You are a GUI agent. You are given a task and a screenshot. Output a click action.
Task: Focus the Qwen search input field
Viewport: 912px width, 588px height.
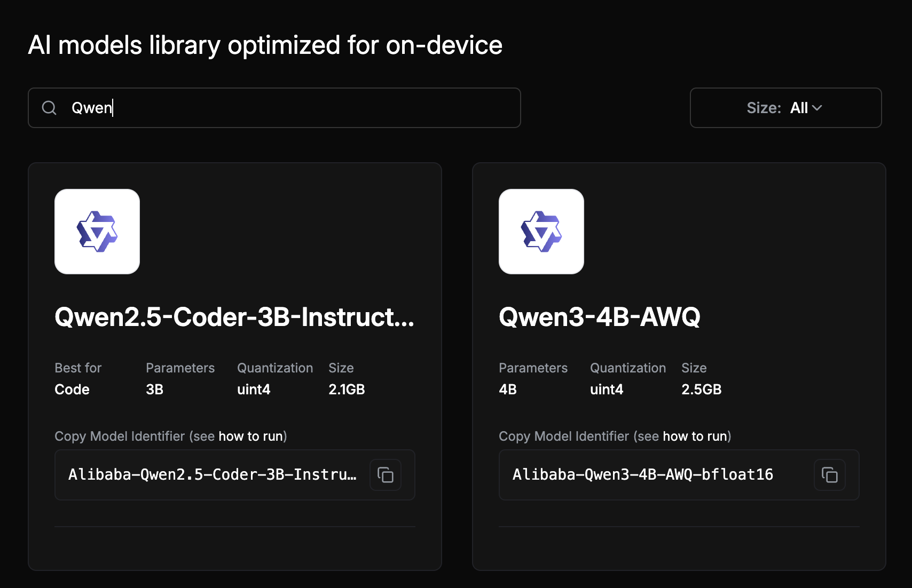tap(274, 108)
